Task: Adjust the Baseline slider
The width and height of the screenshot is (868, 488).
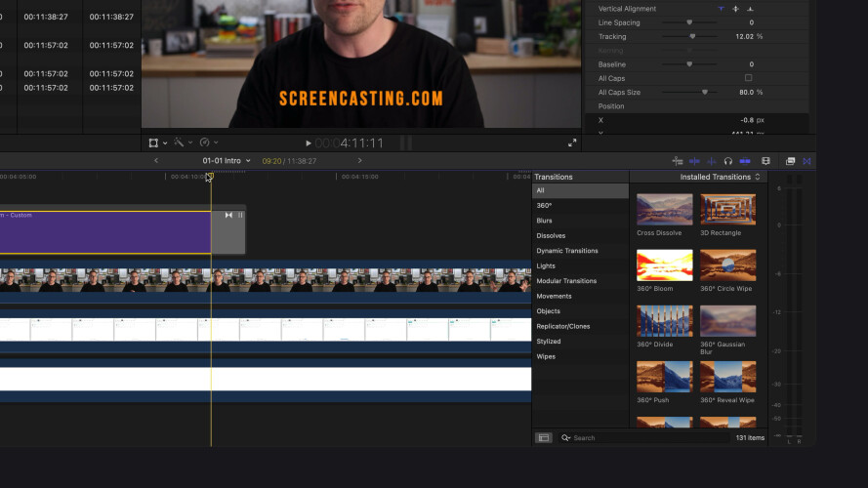Action: [689, 64]
